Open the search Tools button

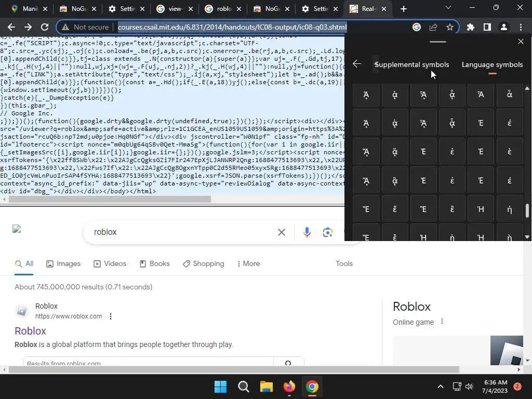pos(344,263)
